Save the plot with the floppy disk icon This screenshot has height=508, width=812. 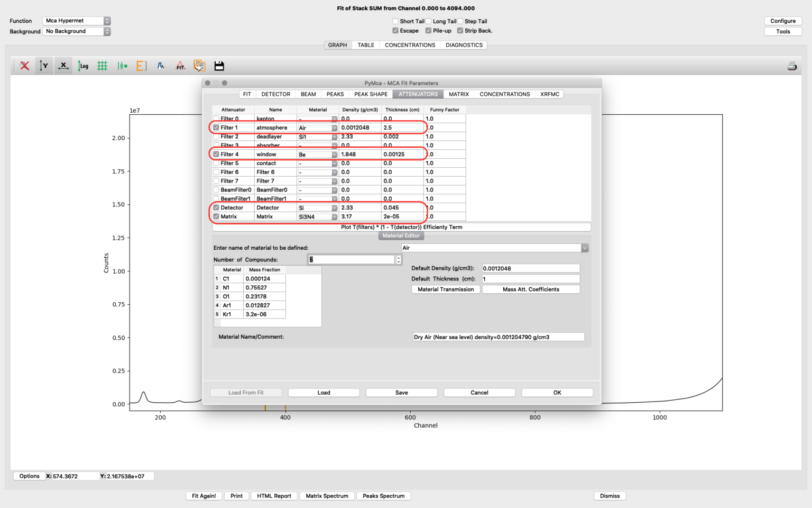pos(219,66)
